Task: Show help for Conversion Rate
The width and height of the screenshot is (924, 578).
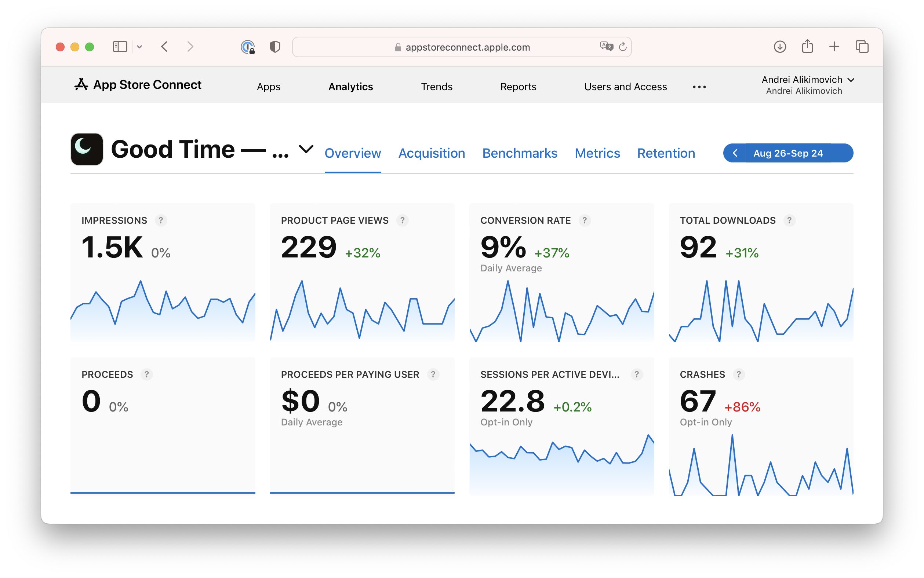Action: click(x=585, y=220)
